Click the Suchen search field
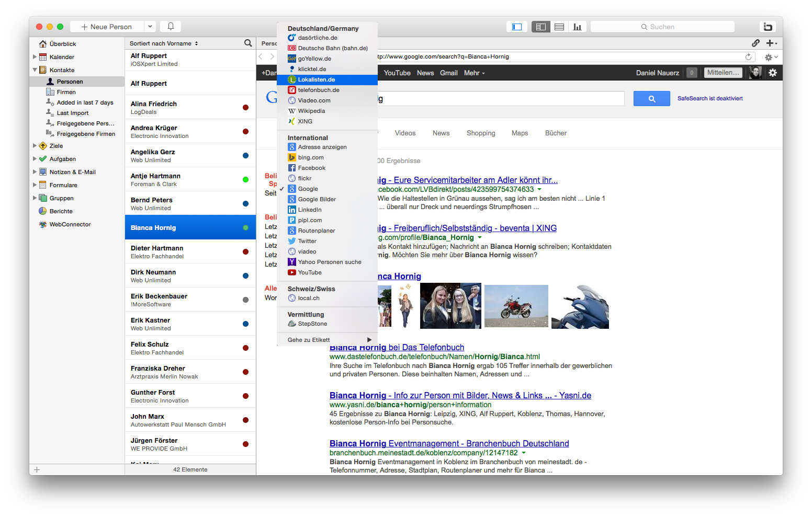812x517 pixels. click(x=662, y=27)
